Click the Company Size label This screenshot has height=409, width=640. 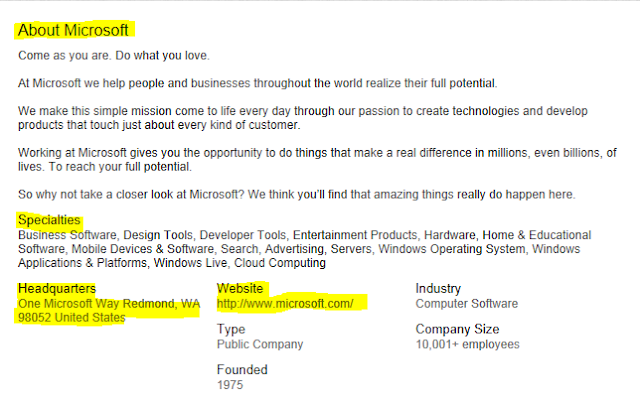pyautogui.click(x=457, y=329)
